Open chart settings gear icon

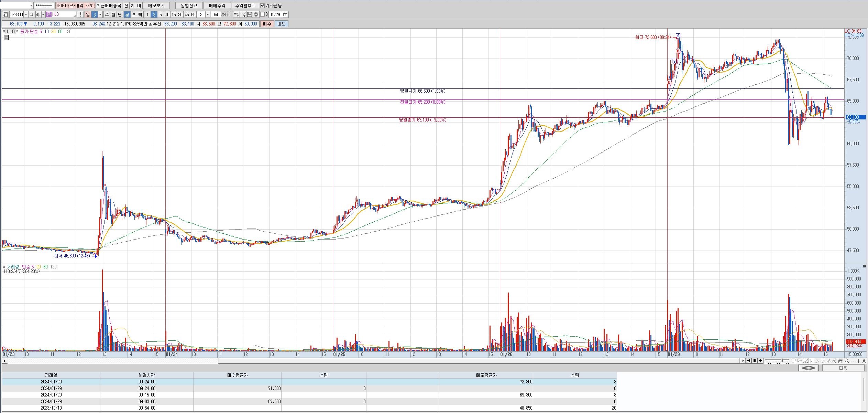coord(256,14)
